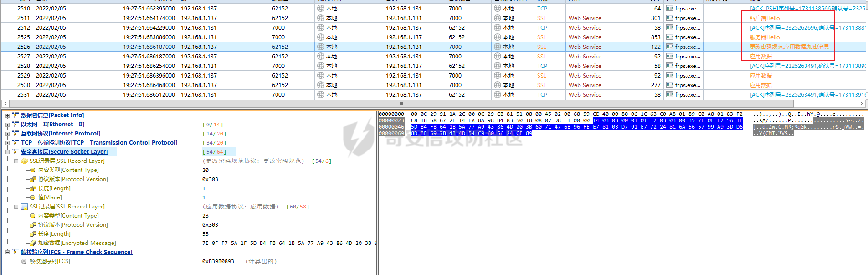The width and height of the screenshot is (868, 275).
Task: Click the Content Type field icon with value 23
Action: coord(33,216)
